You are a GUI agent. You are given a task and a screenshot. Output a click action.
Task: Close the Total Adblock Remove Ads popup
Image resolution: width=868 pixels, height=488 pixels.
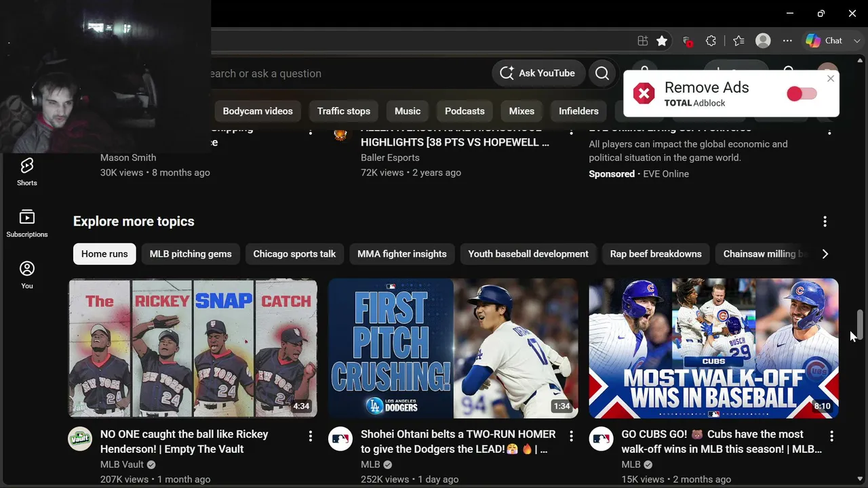[831, 79]
